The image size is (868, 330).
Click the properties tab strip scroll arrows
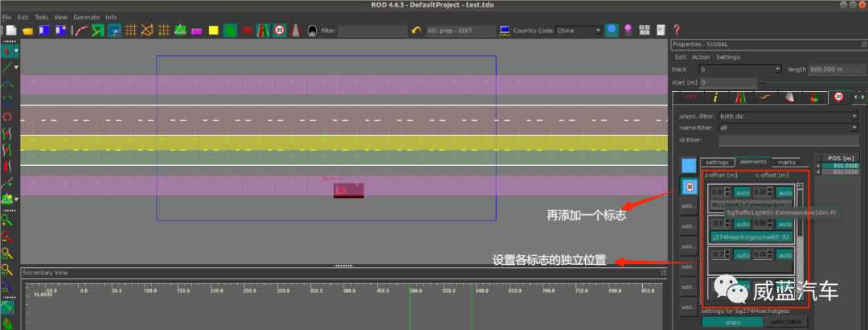859,97
